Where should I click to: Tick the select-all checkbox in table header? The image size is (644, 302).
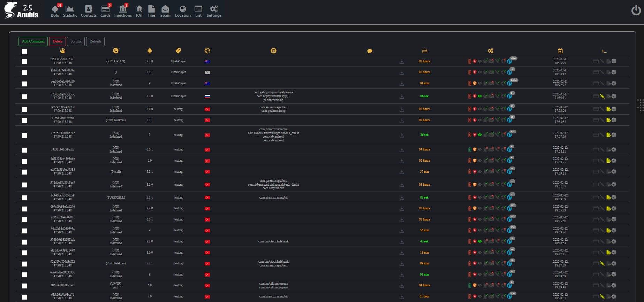[x=24, y=51]
